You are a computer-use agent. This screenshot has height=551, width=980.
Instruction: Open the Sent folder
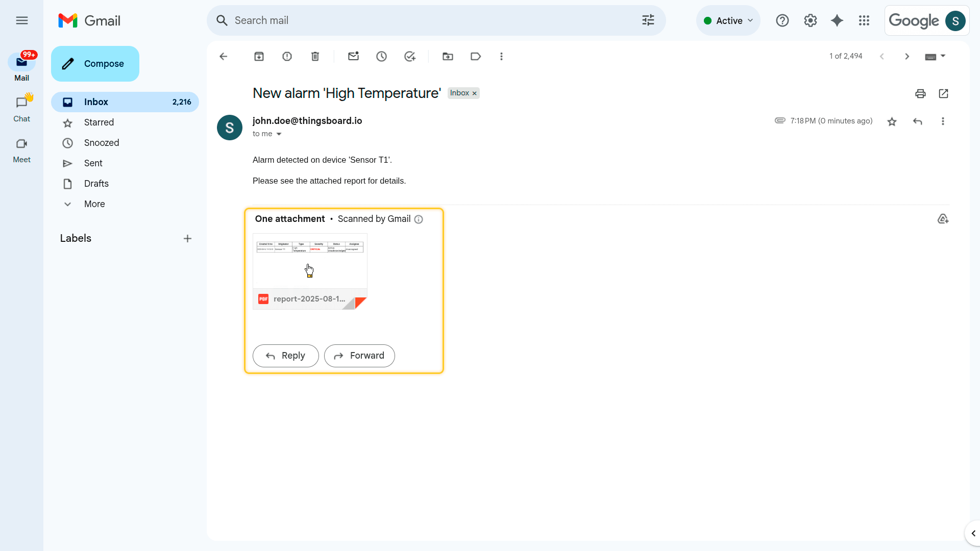pyautogui.click(x=93, y=163)
